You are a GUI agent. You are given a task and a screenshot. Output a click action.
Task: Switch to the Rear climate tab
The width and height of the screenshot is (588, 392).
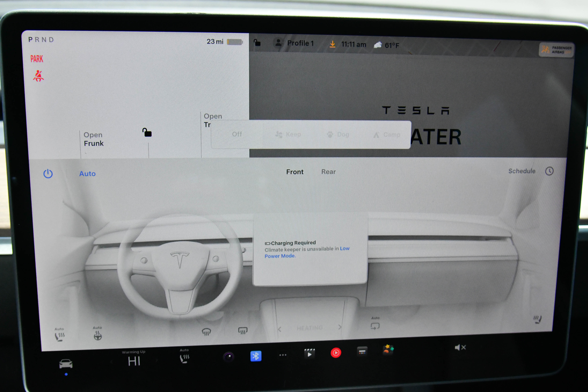pyautogui.click(x=328, y=172)
